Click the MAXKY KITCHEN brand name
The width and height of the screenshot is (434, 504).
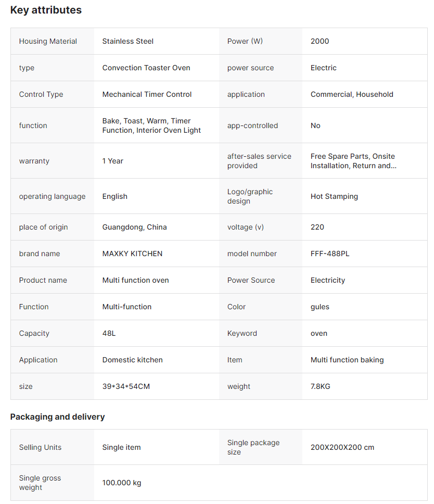coord(132,254)
